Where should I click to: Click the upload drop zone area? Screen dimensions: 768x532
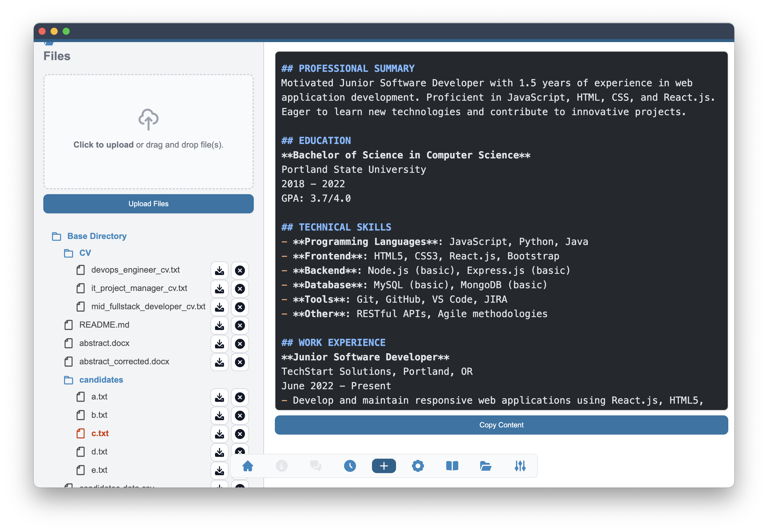pyautogui.click(x=148, y=131)
